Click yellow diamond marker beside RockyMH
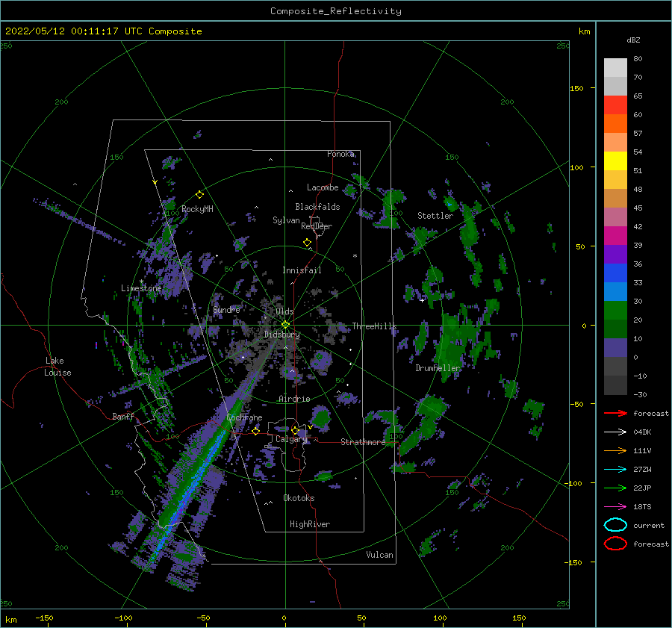The image size is (672, 628). coord(199,195)
